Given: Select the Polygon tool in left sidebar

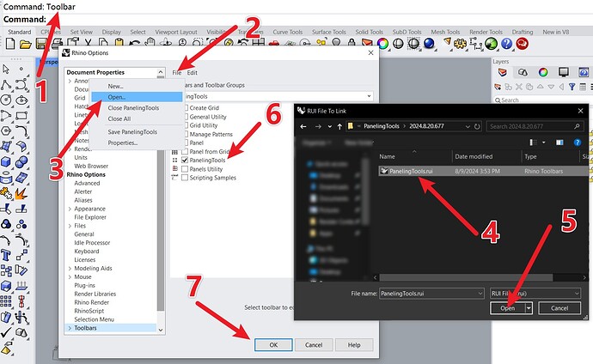Looking at the screenshot, I should point(6,131).
